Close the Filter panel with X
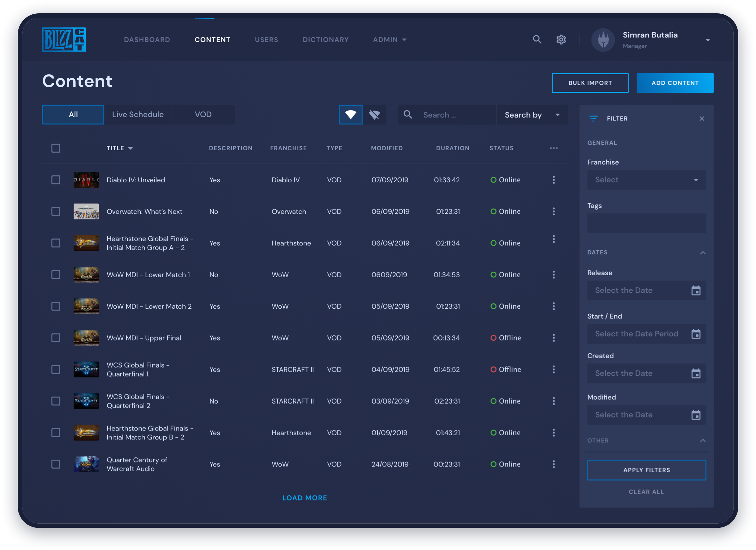Image resolution: width=756 pixels, height=550 pixels. click(702, 119)
